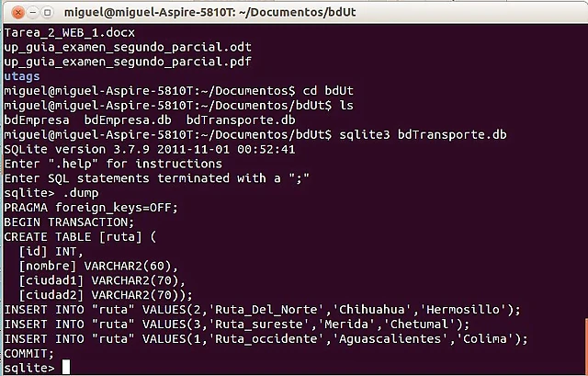Click the Ruta_Del_Norte insert statement
The image size is (588, 376).
pyautogui.click(x=262, y=310)
